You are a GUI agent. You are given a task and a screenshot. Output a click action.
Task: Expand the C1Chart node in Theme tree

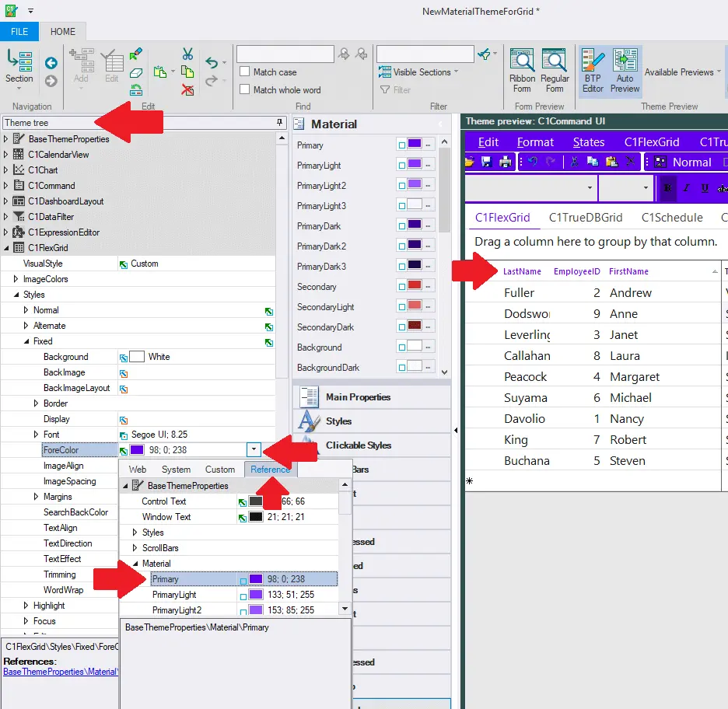[x=5, y=169]
